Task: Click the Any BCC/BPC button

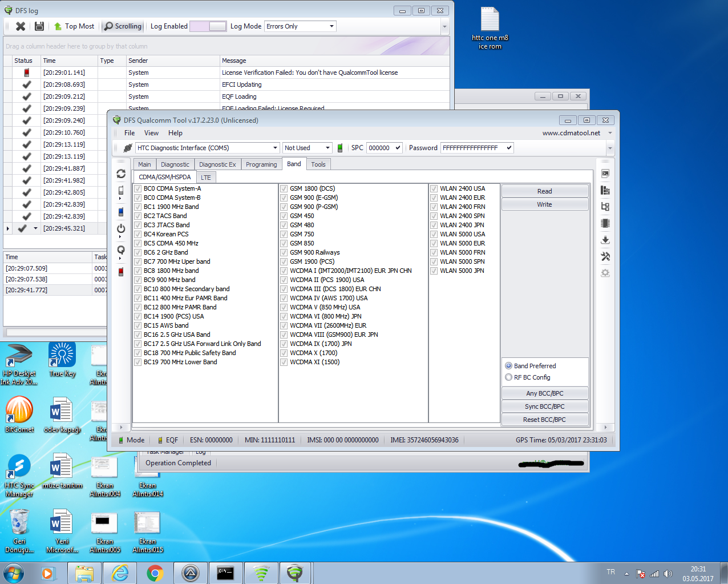Action: tap(545, 393)
